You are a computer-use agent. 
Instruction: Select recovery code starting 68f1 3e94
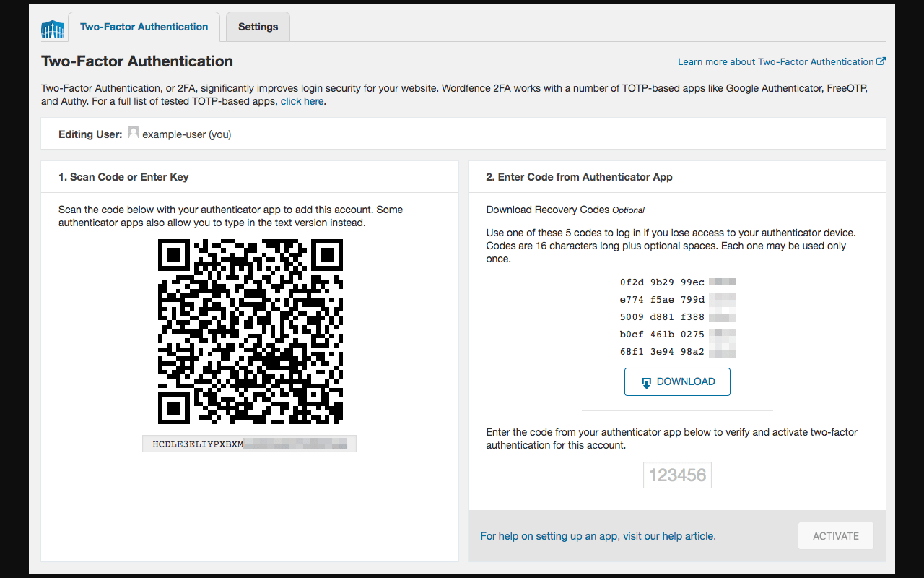coord(678,352)
